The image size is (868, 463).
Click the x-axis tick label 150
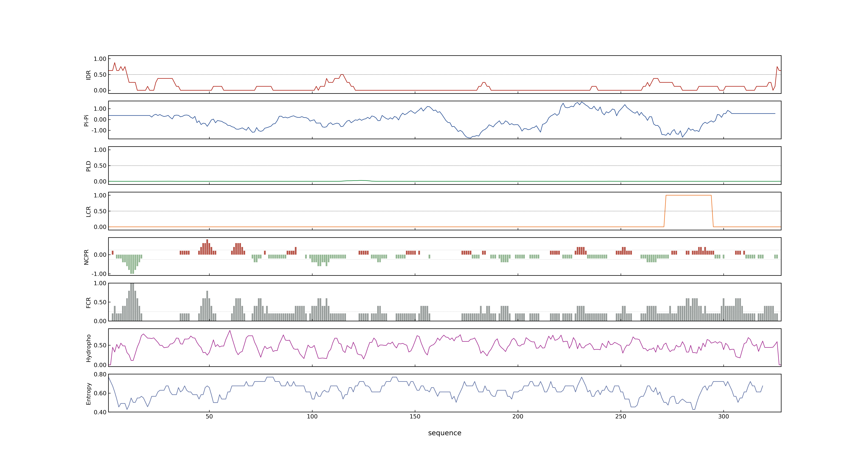coord(415,416)
